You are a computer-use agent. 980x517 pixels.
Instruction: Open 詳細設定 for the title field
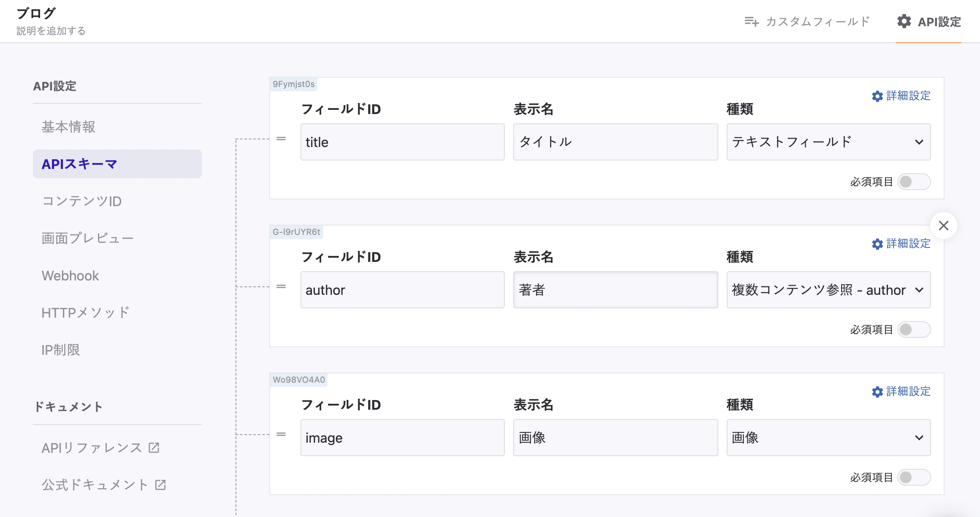coord(901,96)
